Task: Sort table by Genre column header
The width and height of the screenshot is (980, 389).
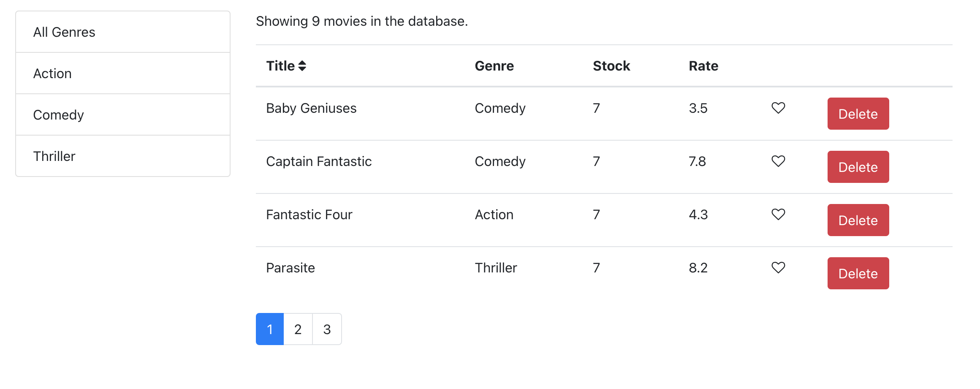Action: [x=494, y=66]
